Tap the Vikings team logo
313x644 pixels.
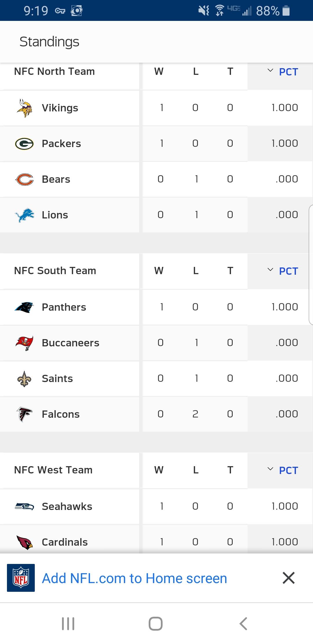24,108
